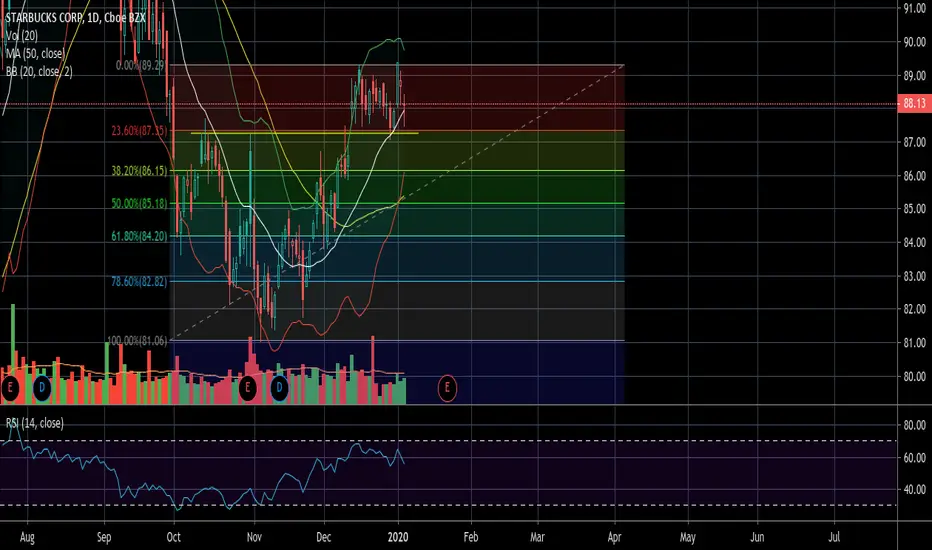This screenshot has width=932, height=550.
Task: Click 82.00 on the price axis
Action: [x=914, y=309]
